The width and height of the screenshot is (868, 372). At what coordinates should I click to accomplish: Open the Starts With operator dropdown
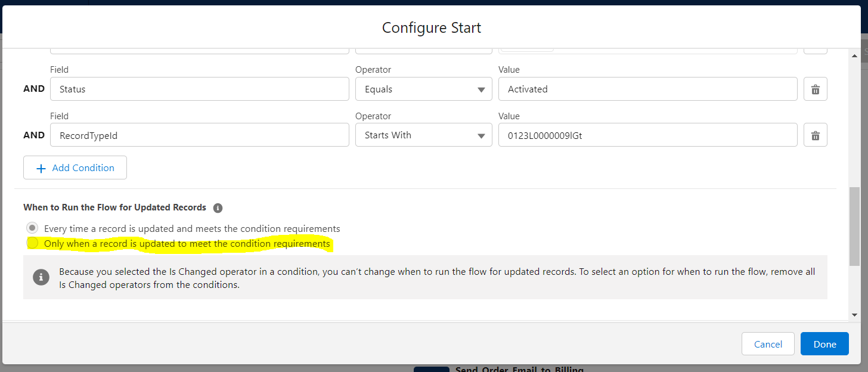click(x=423, y=135)
